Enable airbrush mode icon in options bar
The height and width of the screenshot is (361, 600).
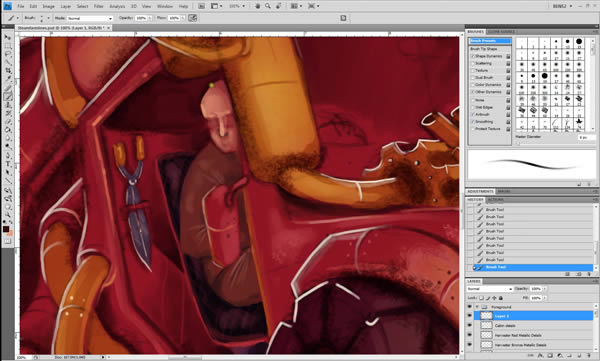(192, 18)
